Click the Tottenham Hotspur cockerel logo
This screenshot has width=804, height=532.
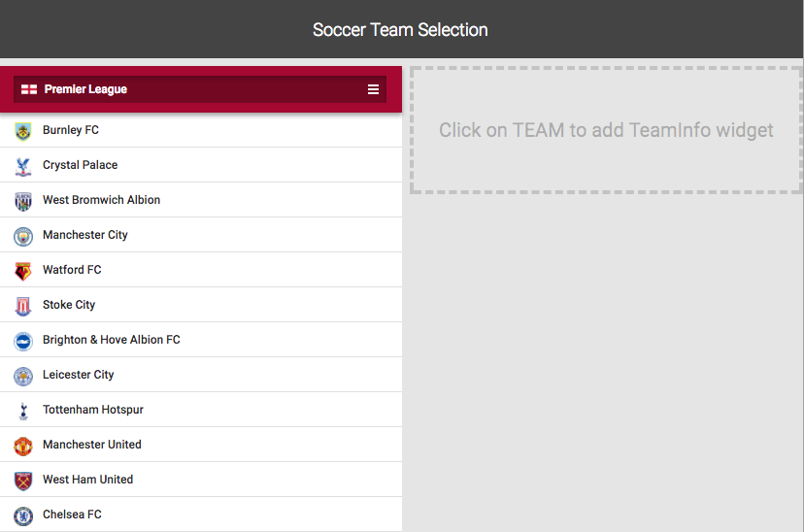pyautogui.click(x=23, y=411)
